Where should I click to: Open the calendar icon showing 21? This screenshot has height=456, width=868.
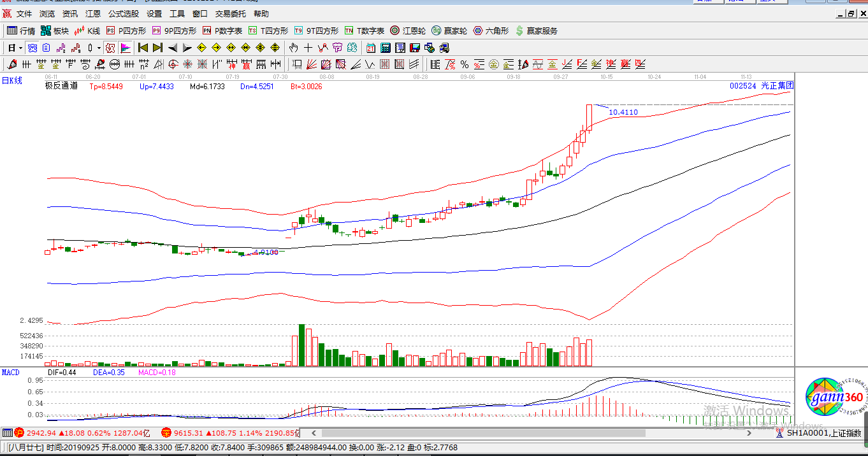(371, 48)
